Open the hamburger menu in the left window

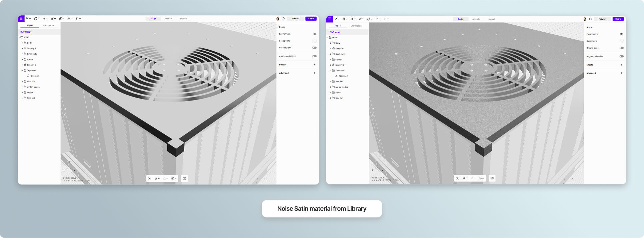[x=21, y=19]
